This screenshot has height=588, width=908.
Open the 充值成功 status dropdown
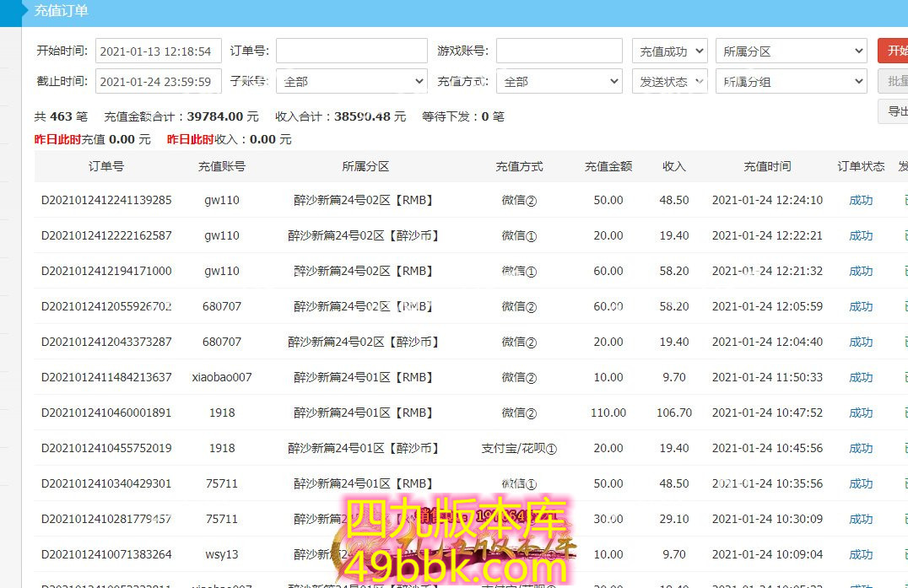pyautogui.click(x=669, y=51)
